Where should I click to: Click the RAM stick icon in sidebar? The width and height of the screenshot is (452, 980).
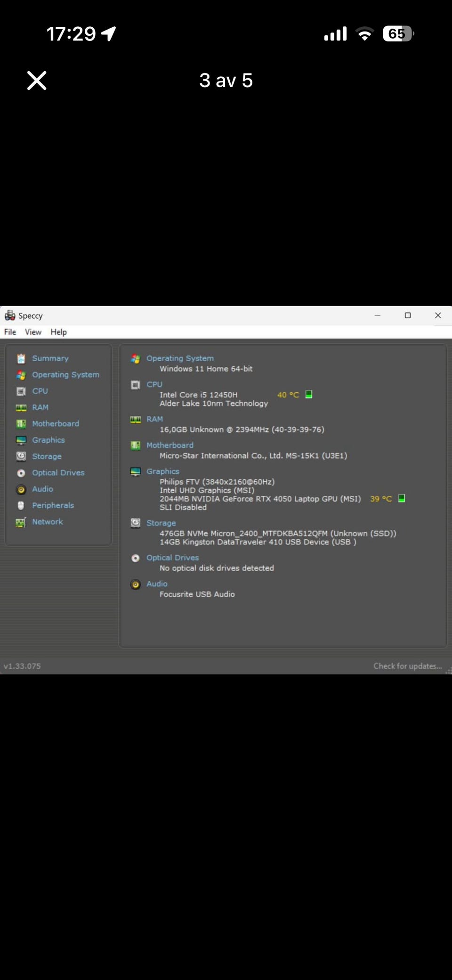click(x=21, y=407)
